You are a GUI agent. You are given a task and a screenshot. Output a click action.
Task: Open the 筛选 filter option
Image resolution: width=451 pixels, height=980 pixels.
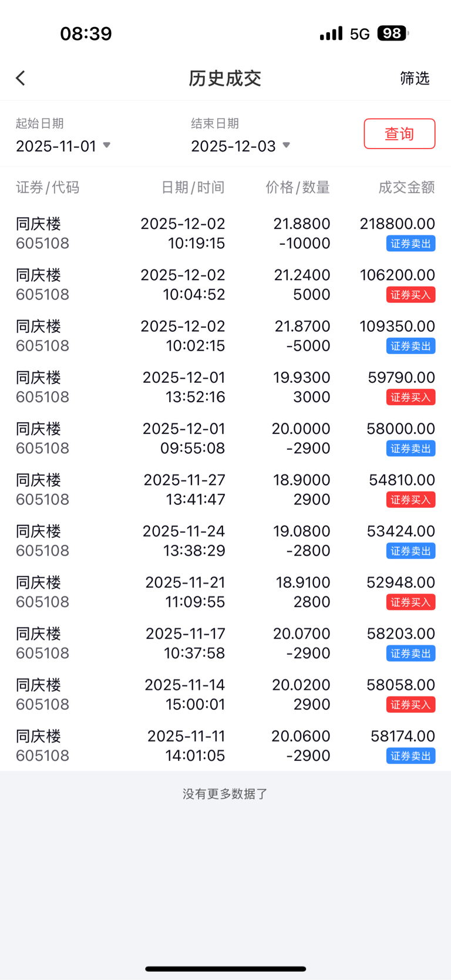click(x=415, y=78)
